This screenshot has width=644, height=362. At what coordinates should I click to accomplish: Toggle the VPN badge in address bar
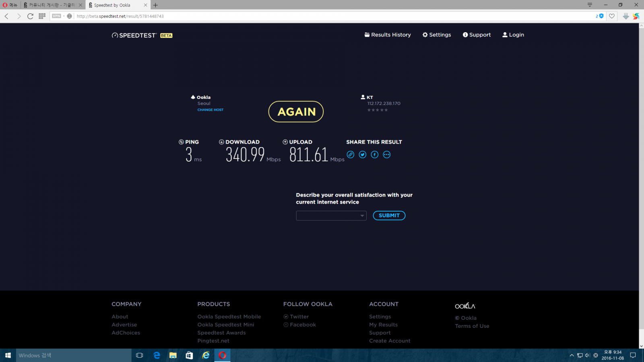[x=56, y=16]
